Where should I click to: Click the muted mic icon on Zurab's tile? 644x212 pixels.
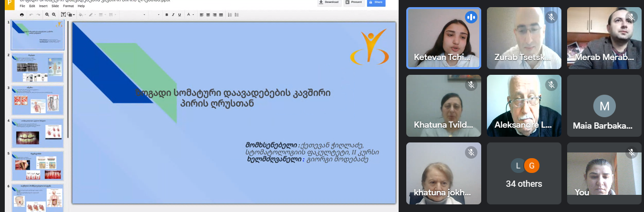pyautogui.click(x=551, y=18)
